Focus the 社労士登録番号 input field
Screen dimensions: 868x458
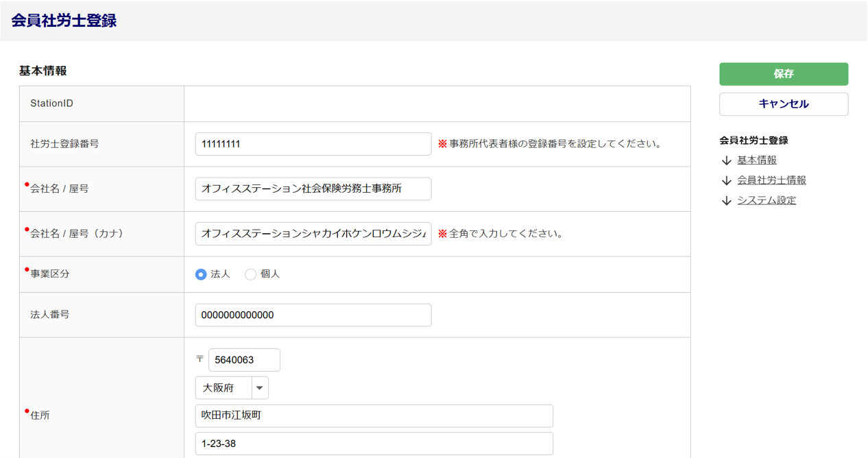tap(313, 144)
